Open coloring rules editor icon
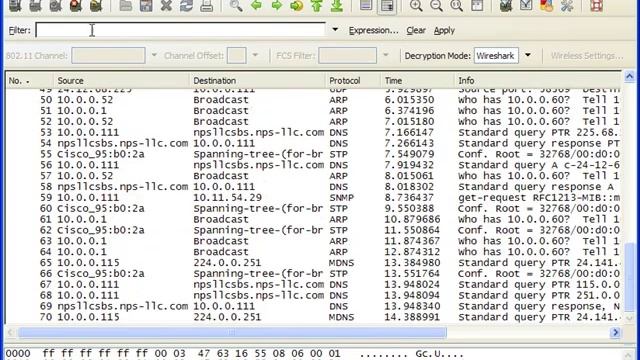Viewport: 640px width, 360px height. click(x=547, y=5)
